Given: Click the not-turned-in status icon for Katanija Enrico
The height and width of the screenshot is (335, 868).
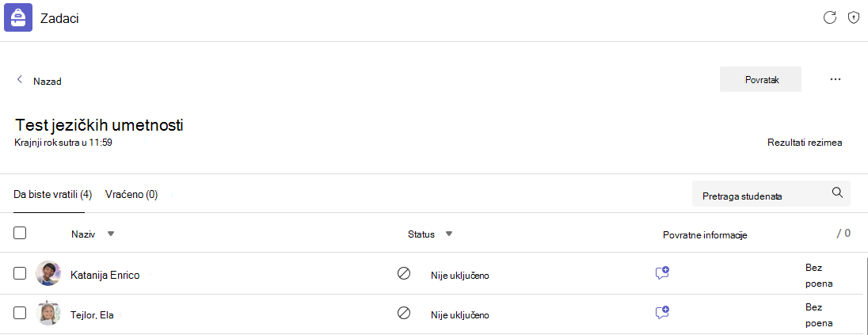Looking at the screenshot, I should click(x=404, y=273).
